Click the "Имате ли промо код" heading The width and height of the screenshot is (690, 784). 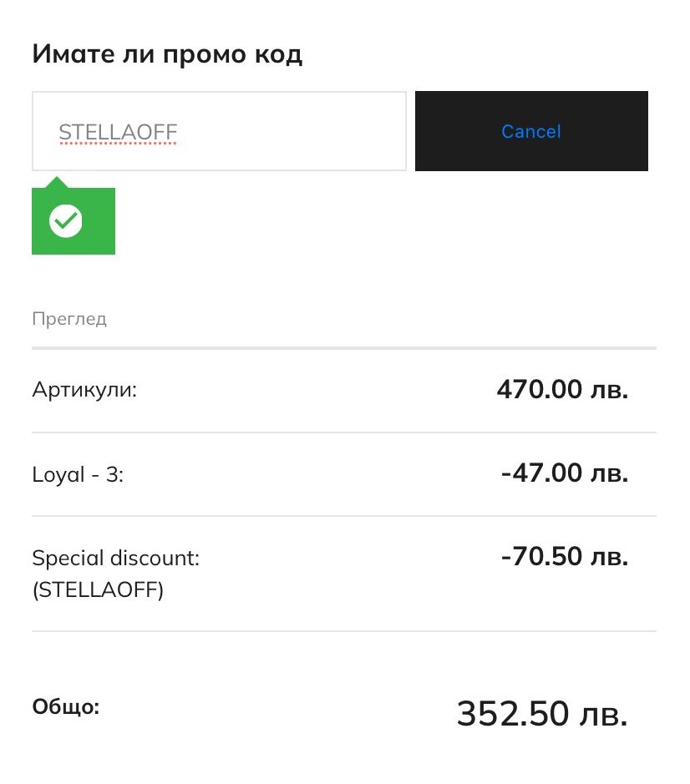167,54
